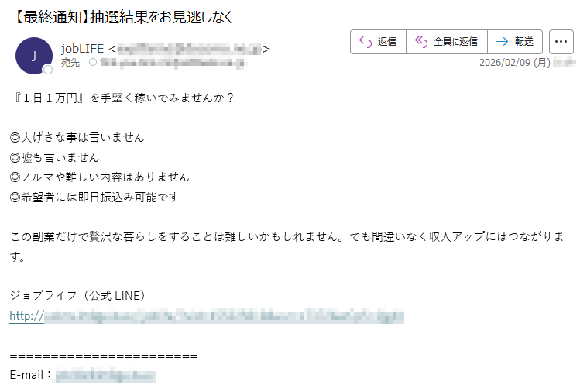The width and height of the screenshot is (580, 392).
Task: Click the blue forward arrow icon
Action: (x=502, y=42)
